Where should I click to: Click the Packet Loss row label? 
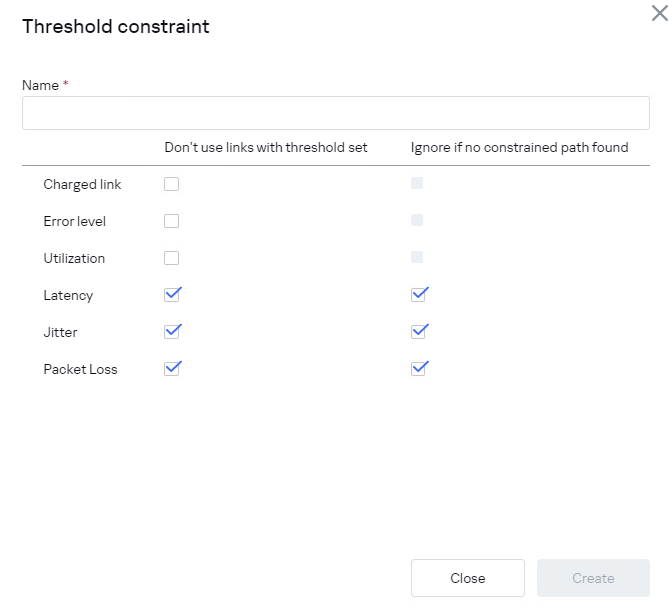(80, 369)
